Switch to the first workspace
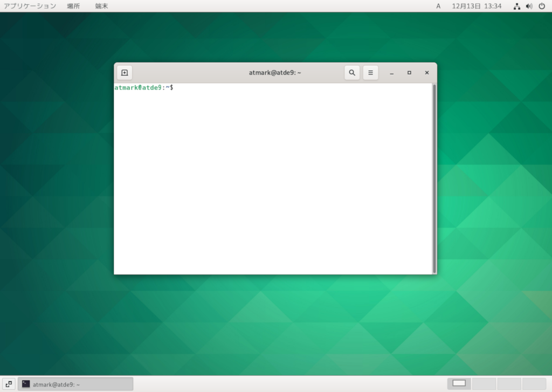This screenshot has height=392, width=552. pos(459,383)
